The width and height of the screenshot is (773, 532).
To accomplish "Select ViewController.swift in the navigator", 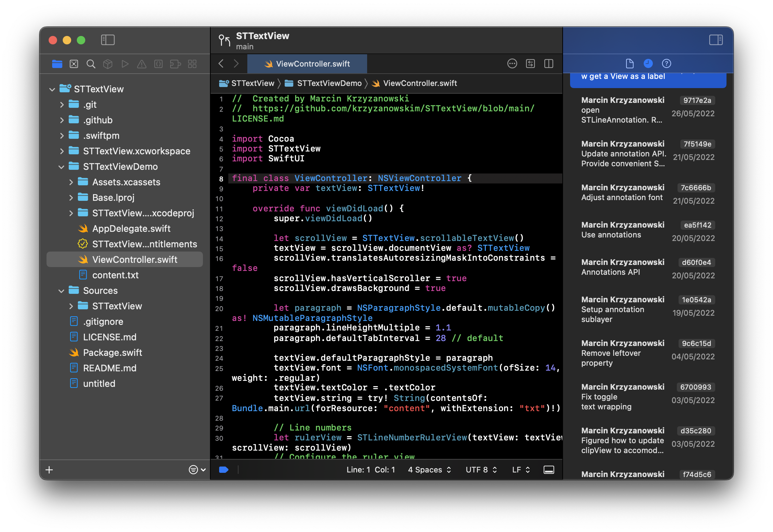I will coord(124,260).
